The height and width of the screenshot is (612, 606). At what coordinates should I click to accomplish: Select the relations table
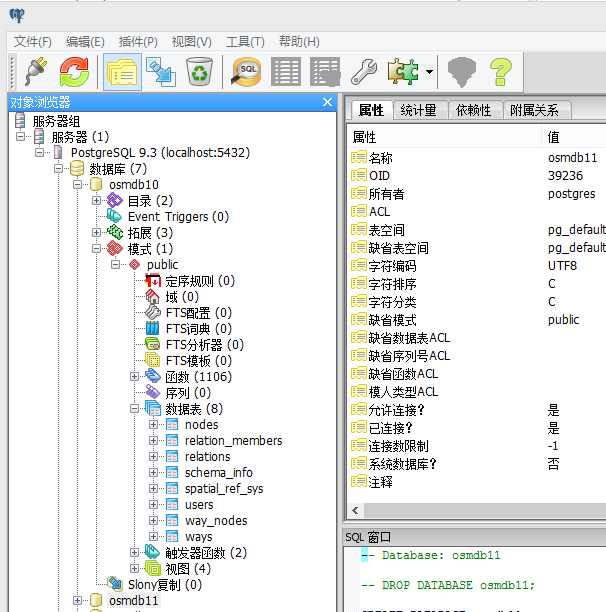(x=208, y=457)
